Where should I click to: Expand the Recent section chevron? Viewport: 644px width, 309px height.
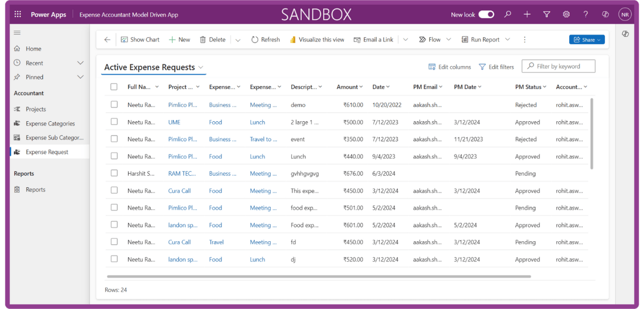80,63
